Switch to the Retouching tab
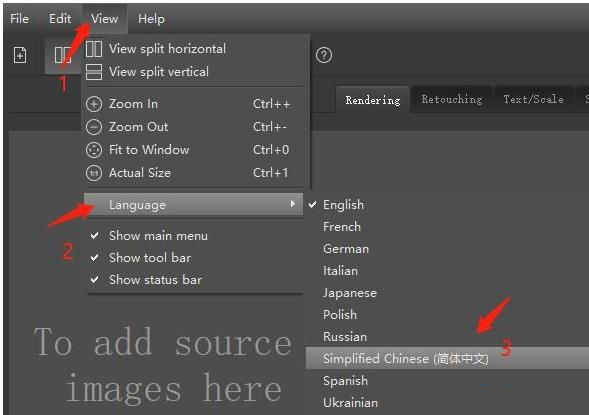Screen dimensions: 589x415 point(452,100)
